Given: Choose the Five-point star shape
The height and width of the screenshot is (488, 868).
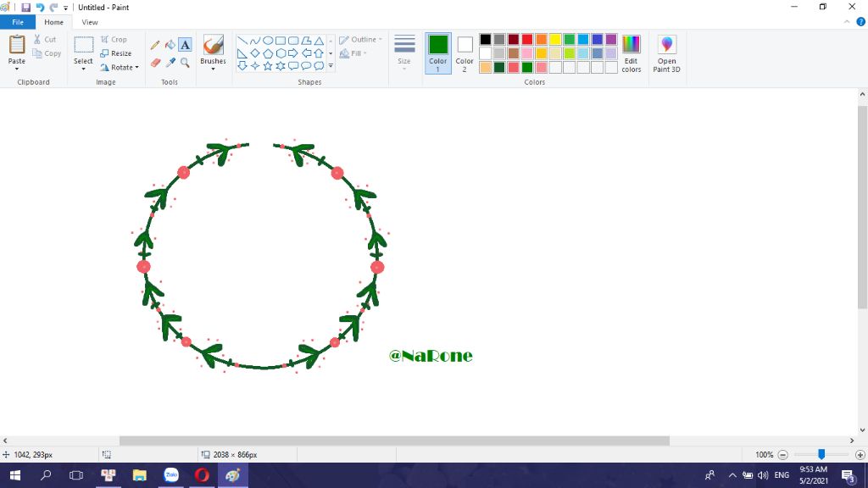Looking at the screenshot, I should pyautogui.click(x=267, y=66).
